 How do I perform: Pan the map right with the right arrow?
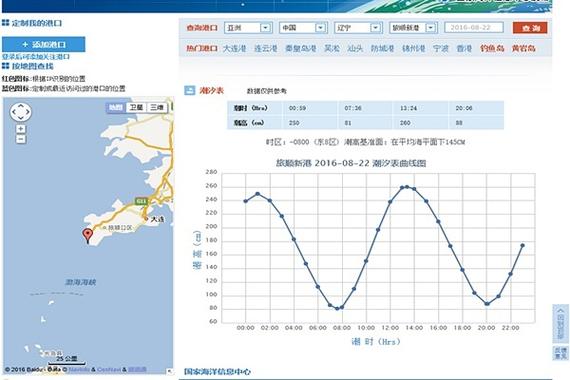(28, 112)
